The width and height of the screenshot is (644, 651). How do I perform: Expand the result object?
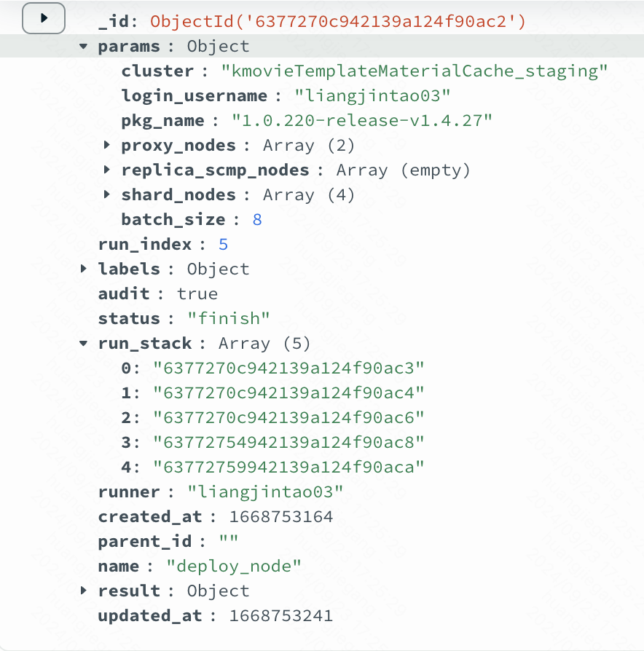[85, 591]
